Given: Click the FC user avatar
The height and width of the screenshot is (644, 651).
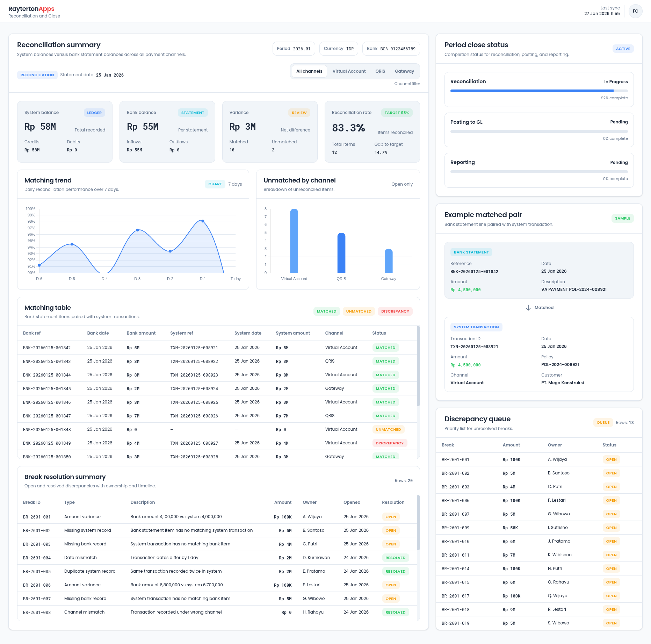Looking at the screenshot, I should [635, 11].
